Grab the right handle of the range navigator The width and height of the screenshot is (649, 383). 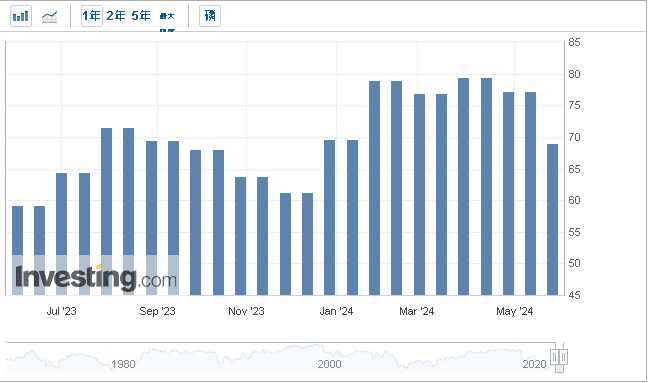pos(563,357)
